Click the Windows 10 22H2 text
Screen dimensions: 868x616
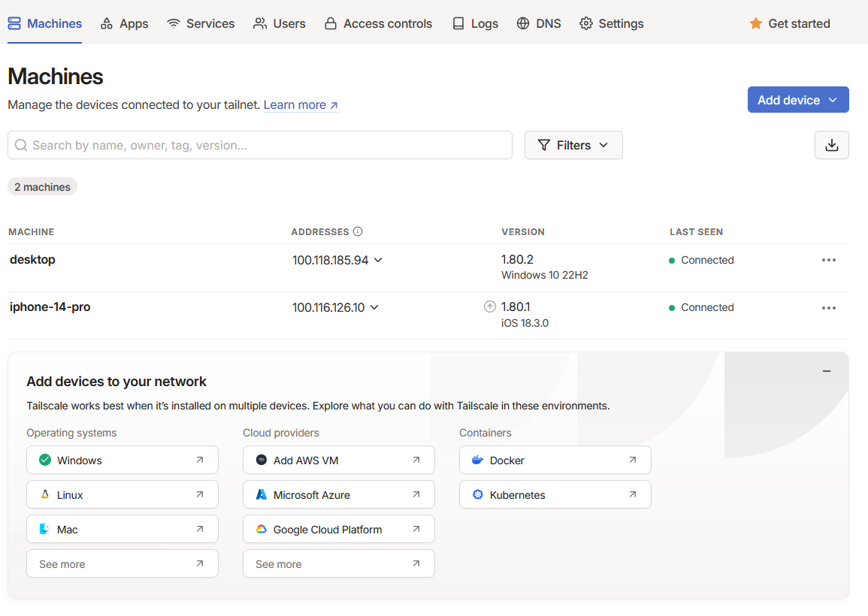click(545, 275)
